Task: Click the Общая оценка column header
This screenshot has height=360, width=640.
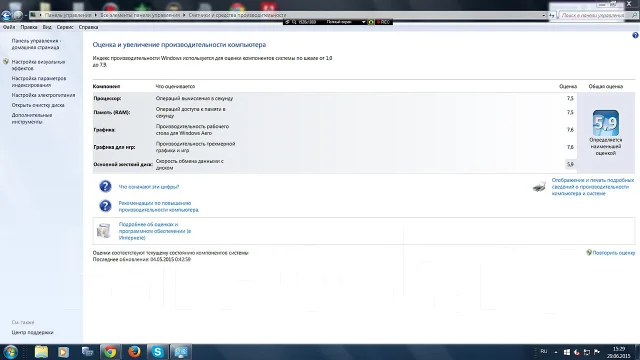Action: (x=606, y=87)
